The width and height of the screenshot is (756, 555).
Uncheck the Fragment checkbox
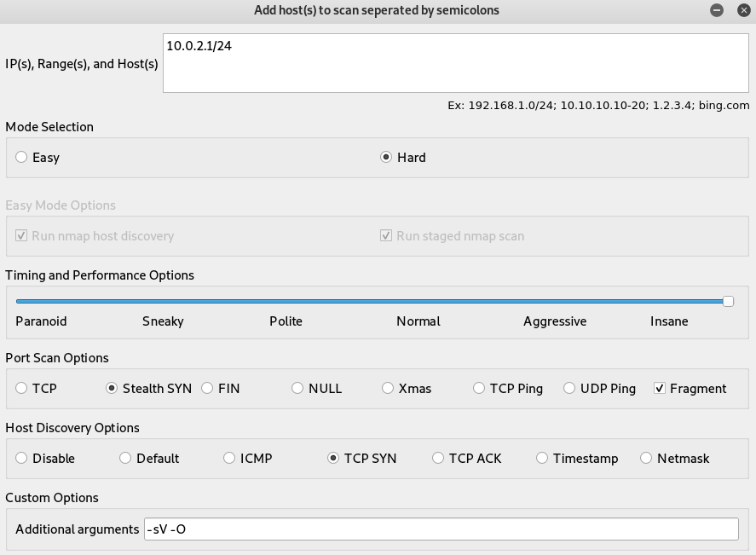point(660,389)
